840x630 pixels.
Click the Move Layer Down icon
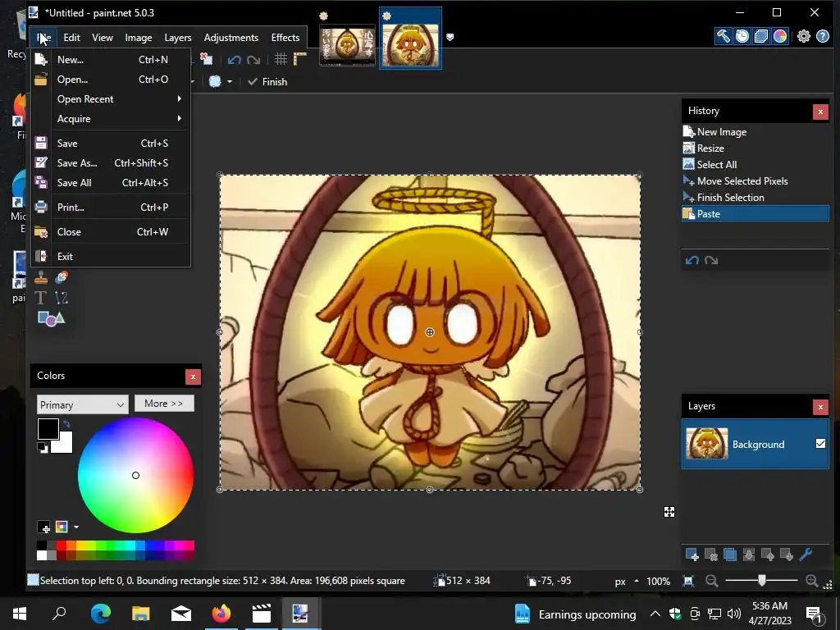[787, 555]
